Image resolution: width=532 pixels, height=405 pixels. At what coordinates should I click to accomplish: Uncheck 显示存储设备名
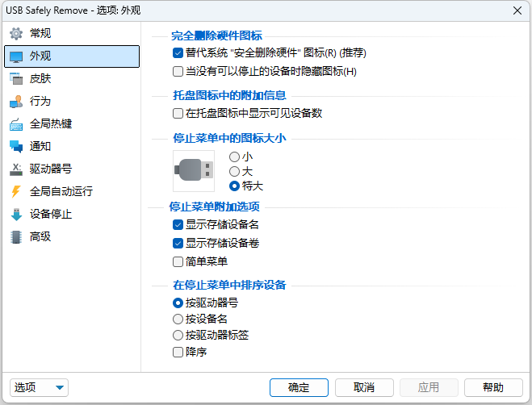coord(178,225)
